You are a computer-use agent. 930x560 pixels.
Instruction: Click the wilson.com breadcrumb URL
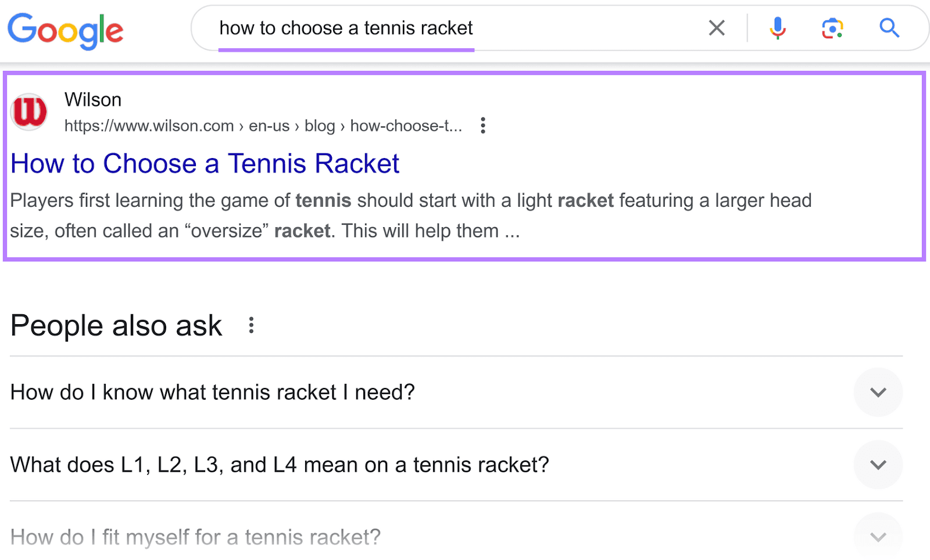[263, 126]
